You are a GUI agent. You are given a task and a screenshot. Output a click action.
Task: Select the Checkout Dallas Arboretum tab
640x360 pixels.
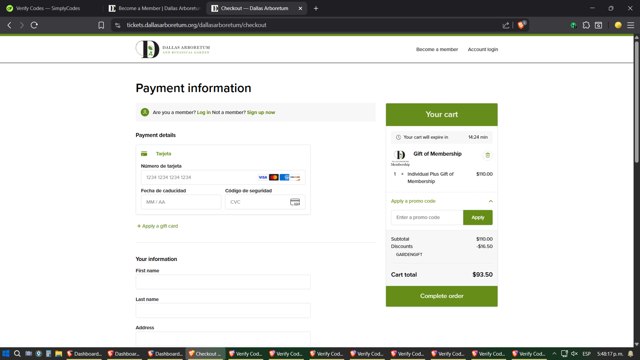click(x=255, y=8)
